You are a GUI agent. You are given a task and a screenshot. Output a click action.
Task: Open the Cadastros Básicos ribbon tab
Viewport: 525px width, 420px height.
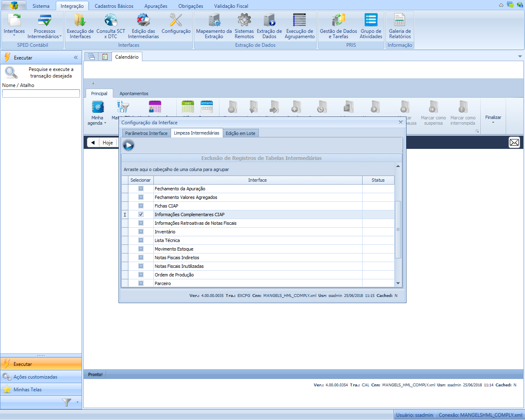click(114, 6)
